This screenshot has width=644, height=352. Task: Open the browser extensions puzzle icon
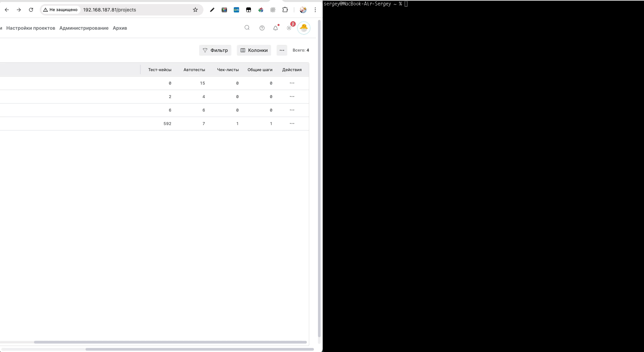(x=285, y=10)
